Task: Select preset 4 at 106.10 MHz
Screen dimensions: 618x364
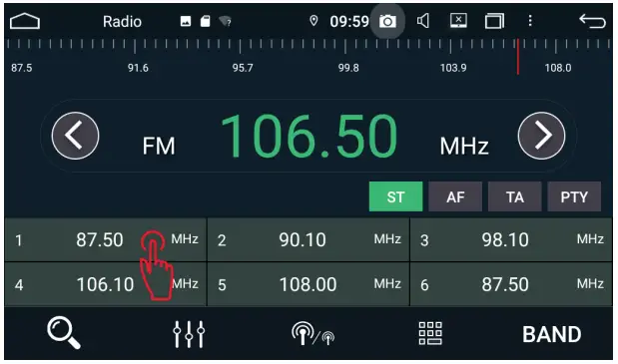Action: [x=105, y=284]
